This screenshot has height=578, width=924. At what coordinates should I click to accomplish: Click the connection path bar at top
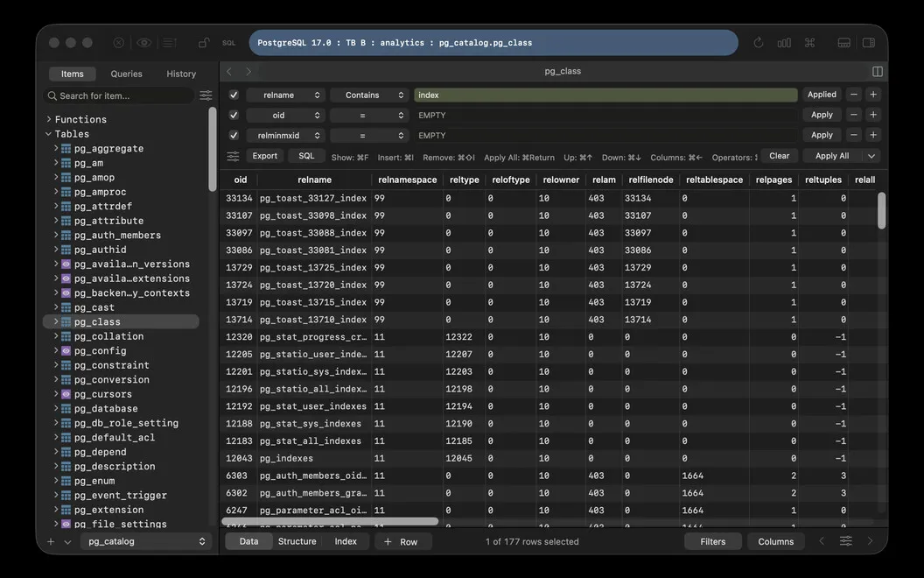(x=493, y=42)
